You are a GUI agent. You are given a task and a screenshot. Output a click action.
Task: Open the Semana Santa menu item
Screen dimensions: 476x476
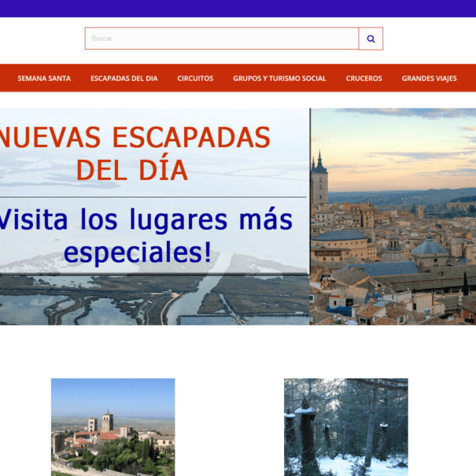(x=44, y=79)
